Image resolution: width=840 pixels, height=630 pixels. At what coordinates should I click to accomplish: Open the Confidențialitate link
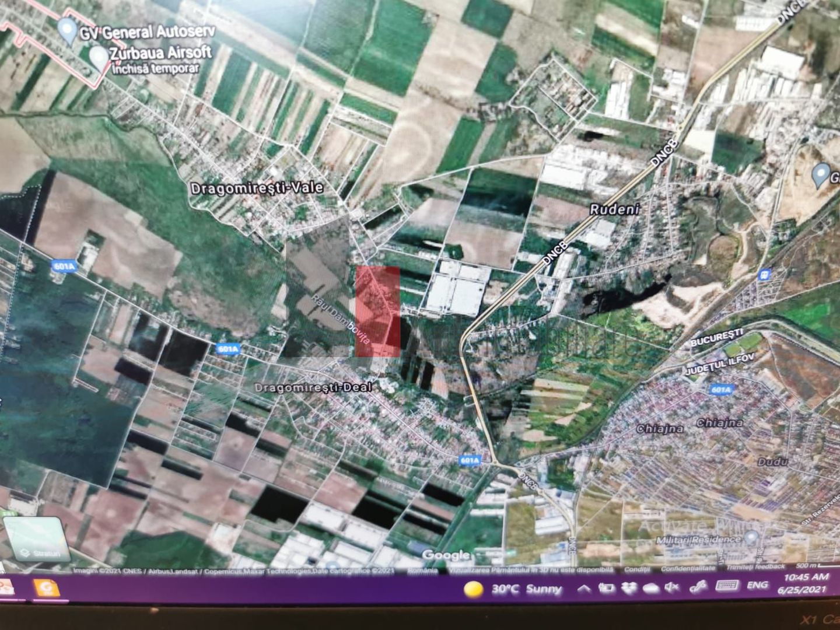pos(689,566)
